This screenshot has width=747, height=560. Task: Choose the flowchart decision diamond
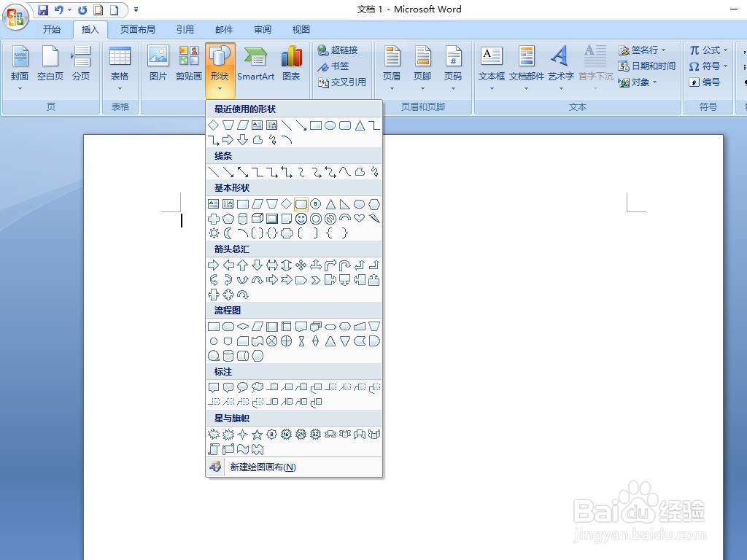pyautogui.click(x=243, y=327)
